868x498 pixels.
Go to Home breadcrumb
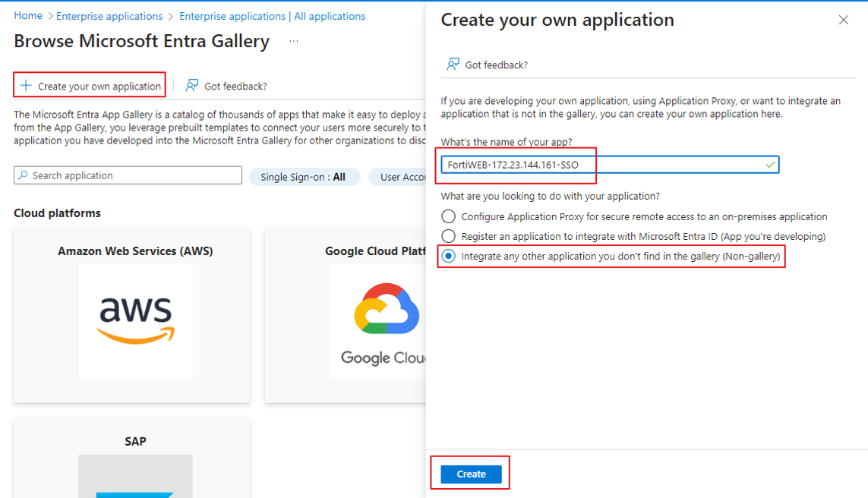point(28,15)
